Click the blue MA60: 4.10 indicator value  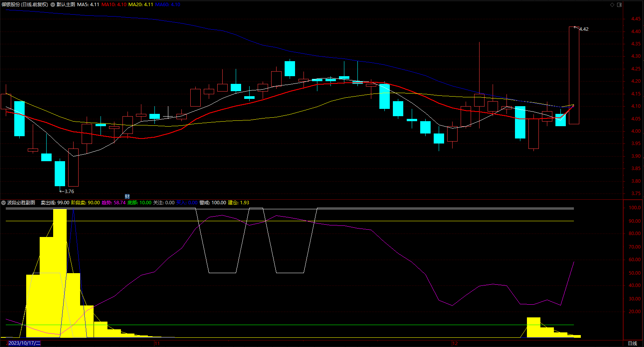pos(168,5)
